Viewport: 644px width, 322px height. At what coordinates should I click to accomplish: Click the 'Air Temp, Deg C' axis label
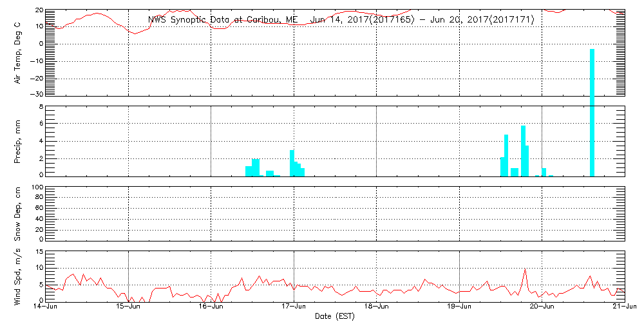[x=17, y=53]
